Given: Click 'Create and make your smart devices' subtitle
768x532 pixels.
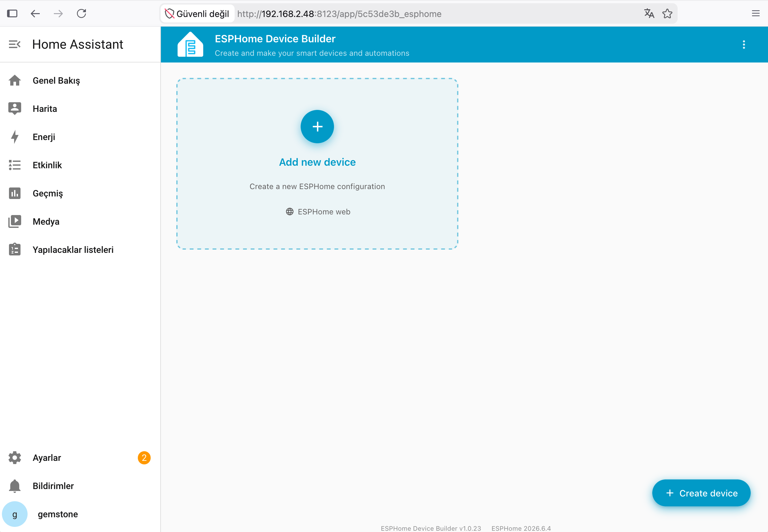Looking at the screenshot, I should (x=312, y=53).
